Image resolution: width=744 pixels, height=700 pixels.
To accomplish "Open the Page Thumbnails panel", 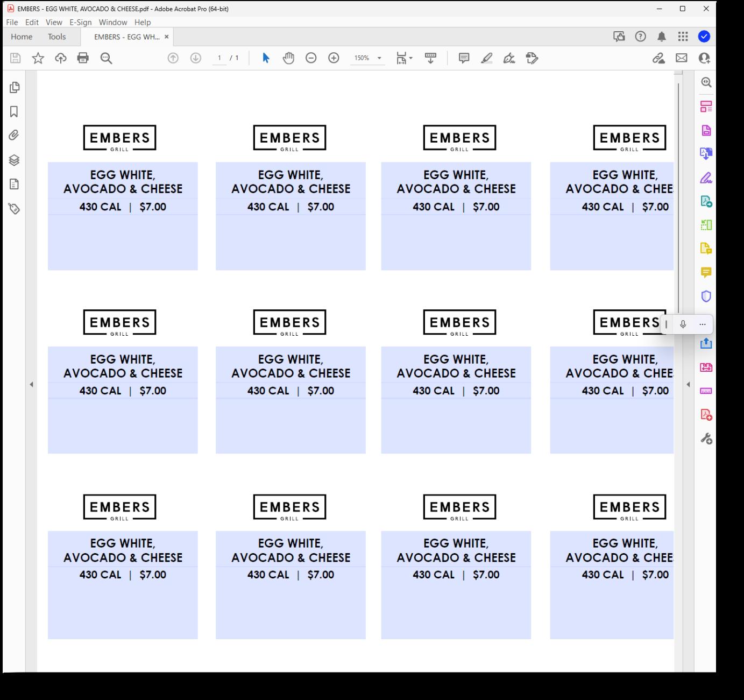I will 15,87.
